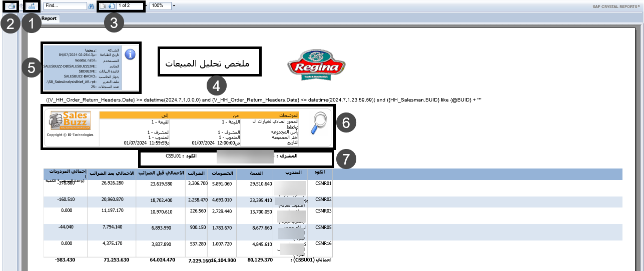Go to the next page icon
The image size is (644, 271).
point(112,6)
